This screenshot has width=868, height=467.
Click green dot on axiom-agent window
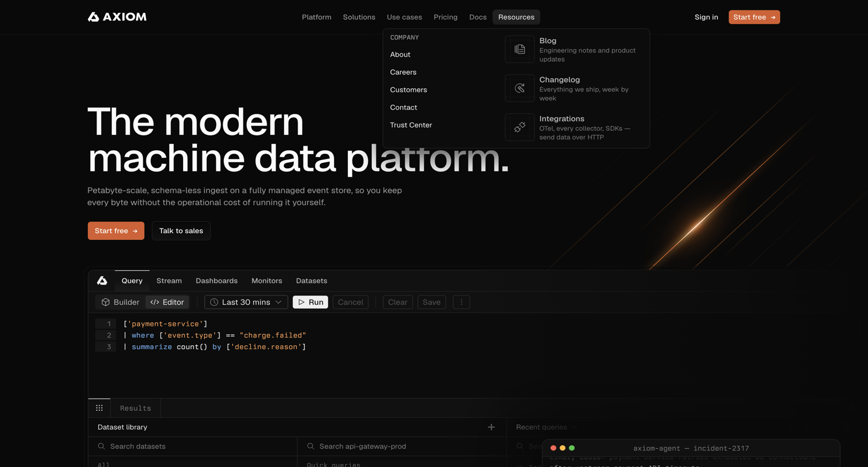572,448
